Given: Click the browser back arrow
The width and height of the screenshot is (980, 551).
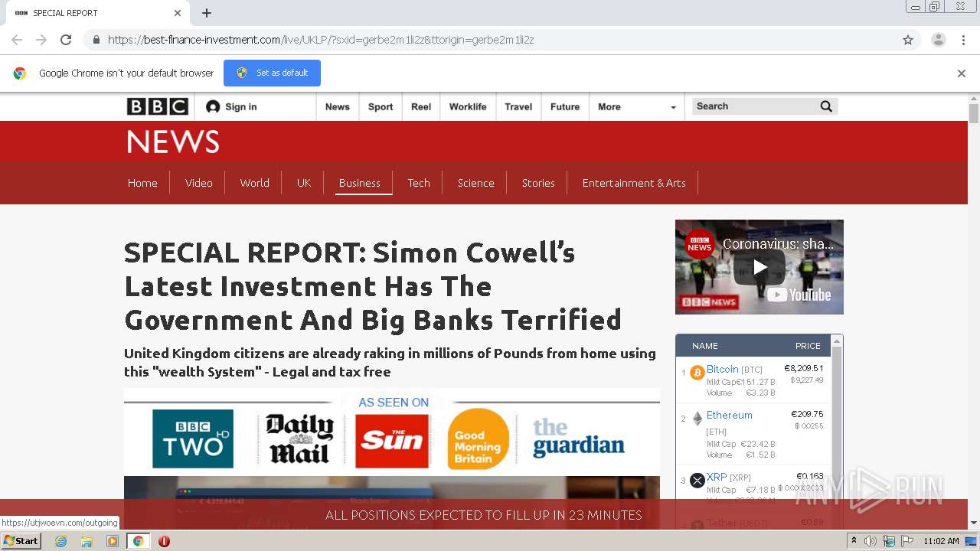Looking at the screenshot, I should [x=17, y=40].
